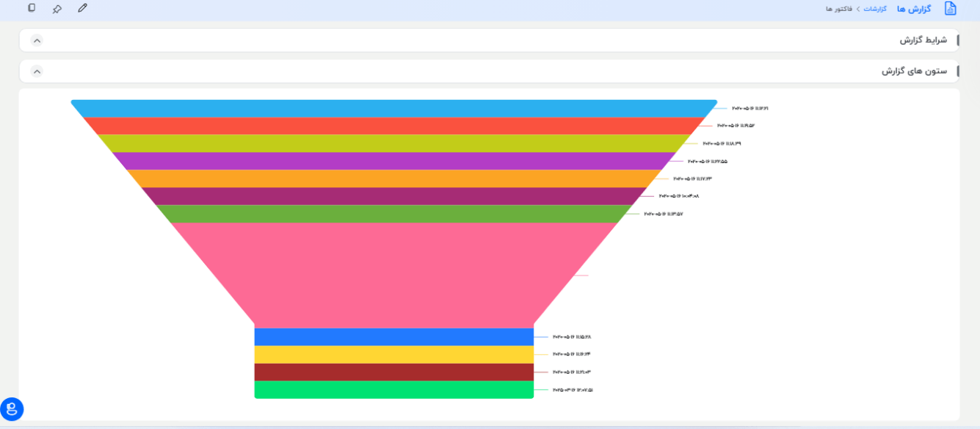Select the yellow segment near funnel bottom
This screenshot has height=429, width=980.
click(393, 354)
